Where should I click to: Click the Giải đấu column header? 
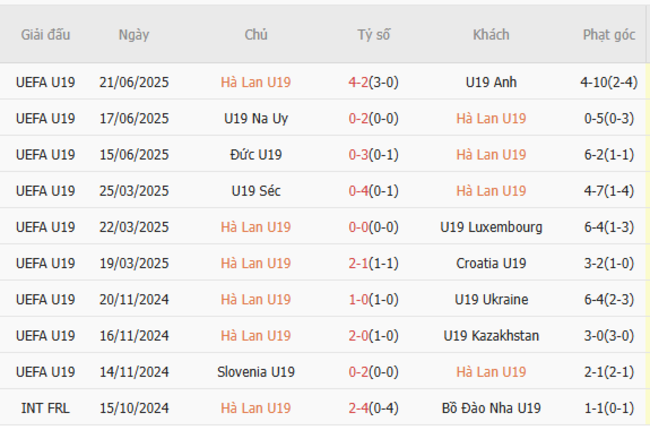tap(46, 35)
